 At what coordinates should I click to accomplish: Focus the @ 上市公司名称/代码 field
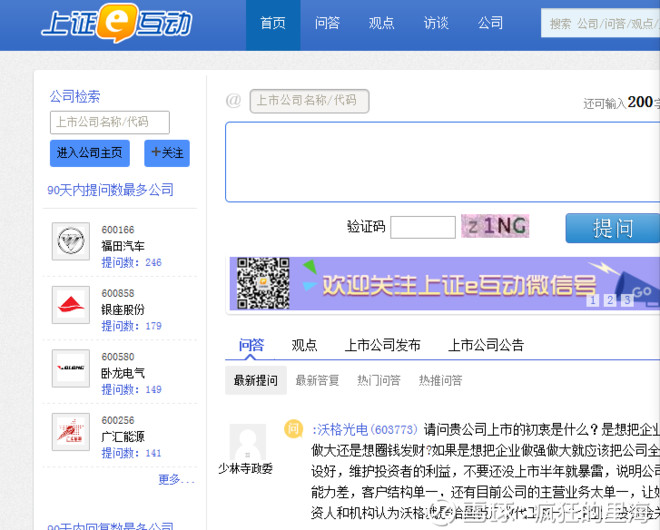click(x=309, y=101)
